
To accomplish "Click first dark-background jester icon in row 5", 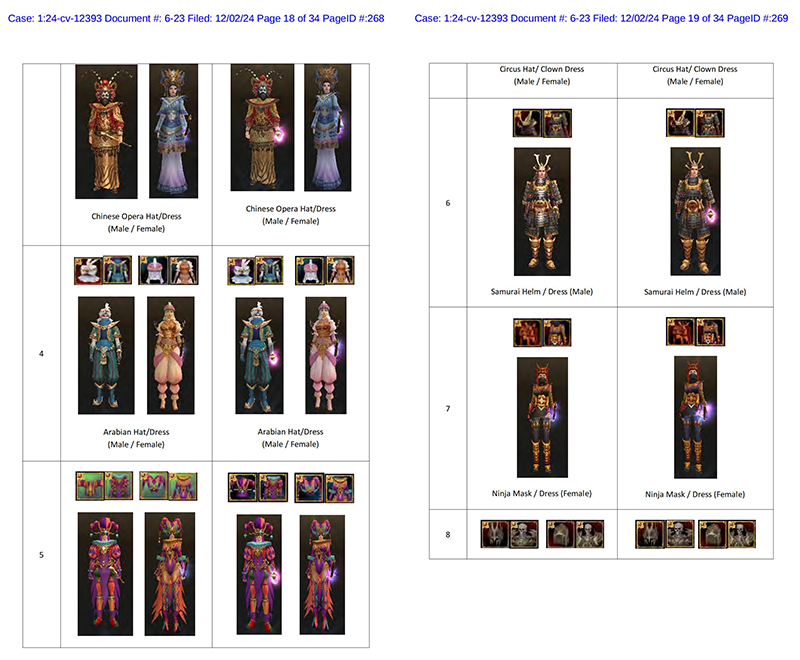I will pyautogui.click(x=242, y=487).
